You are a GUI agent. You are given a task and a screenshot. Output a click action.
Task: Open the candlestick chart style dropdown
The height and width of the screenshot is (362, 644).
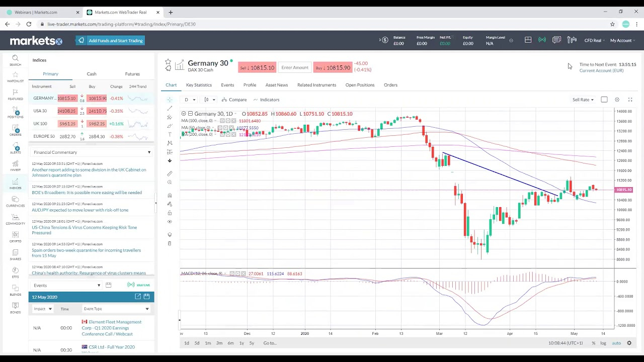click(x=209, y=100)
